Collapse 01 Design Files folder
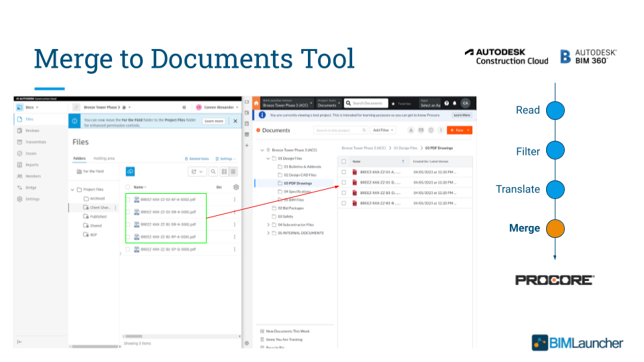This screenshot has width=644, height=362. coord(268,158)
